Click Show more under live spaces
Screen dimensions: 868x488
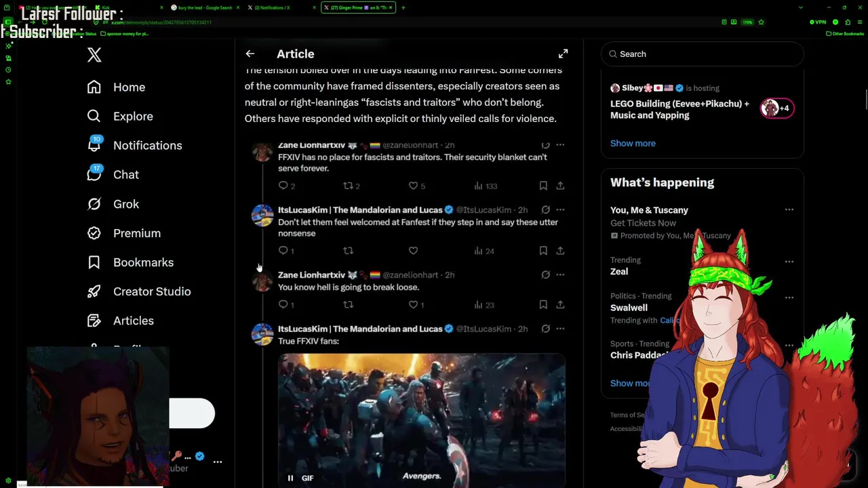(633, 143)
